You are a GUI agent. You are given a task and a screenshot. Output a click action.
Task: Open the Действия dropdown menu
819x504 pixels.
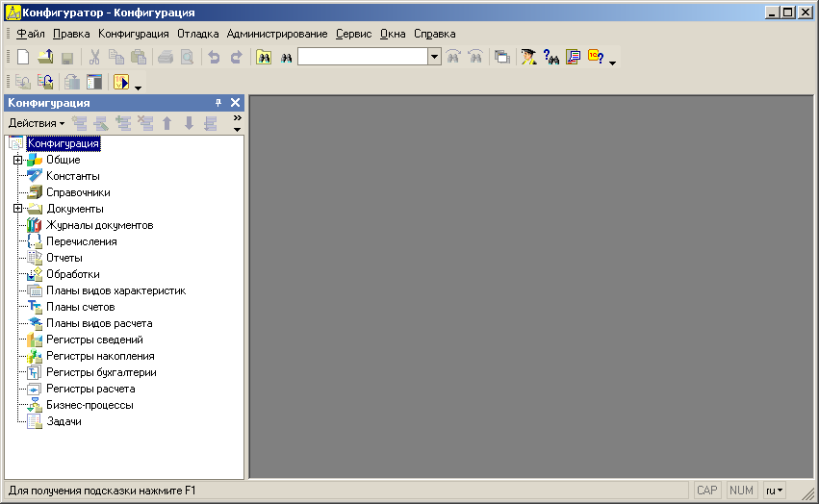click(x=36, y=123)
